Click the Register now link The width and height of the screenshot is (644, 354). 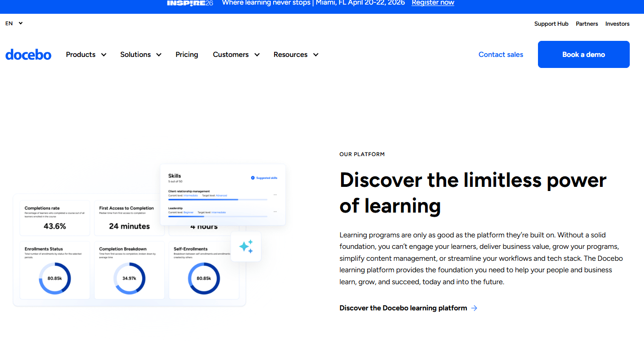click(x=432, y=3)
